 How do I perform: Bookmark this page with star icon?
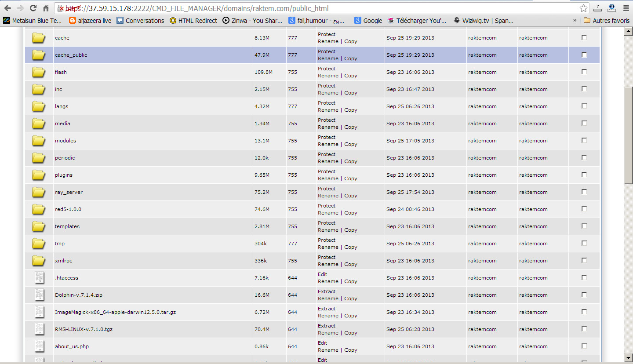click(583, 8)
